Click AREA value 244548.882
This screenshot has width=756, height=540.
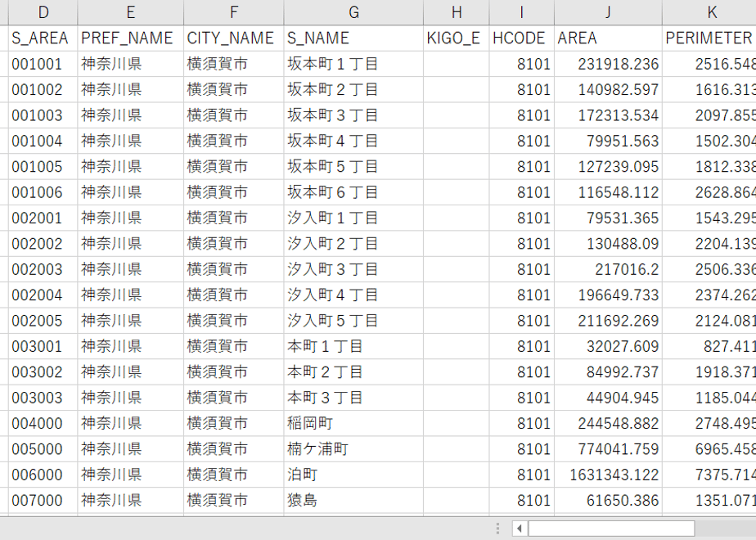(x=608, y=423)
